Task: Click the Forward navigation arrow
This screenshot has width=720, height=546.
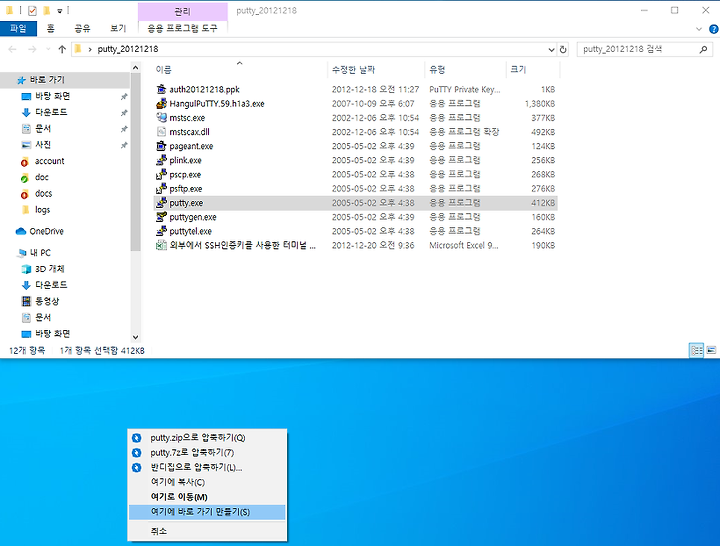Action: 32,49
